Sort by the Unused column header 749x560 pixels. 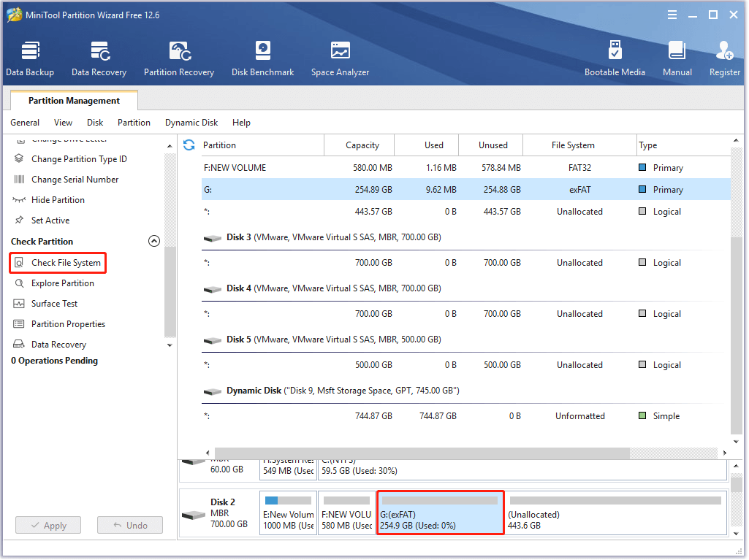(x=490, y=145)
